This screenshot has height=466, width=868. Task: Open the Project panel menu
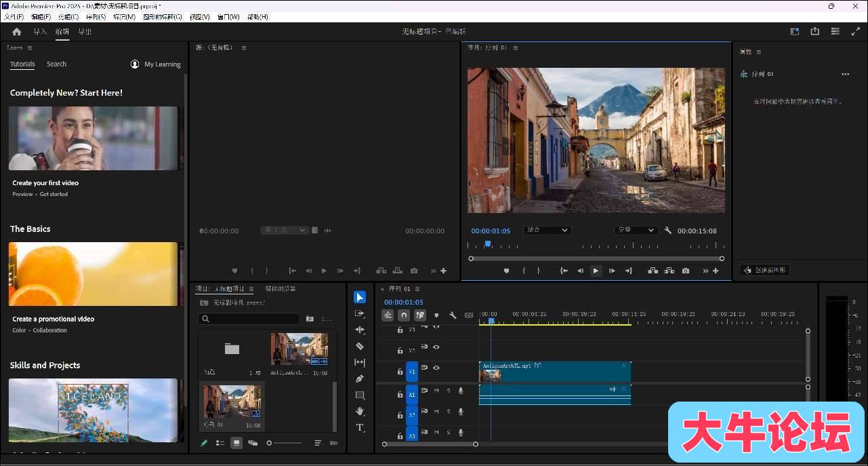point(251,289)
